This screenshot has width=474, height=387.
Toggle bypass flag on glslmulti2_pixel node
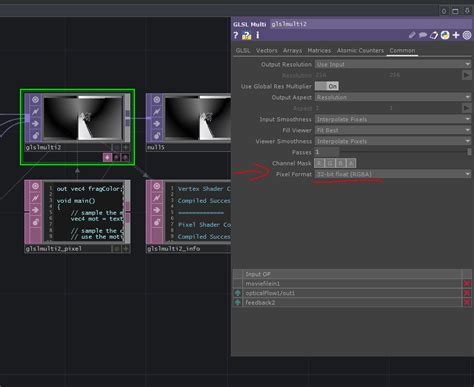click(35, 198)
